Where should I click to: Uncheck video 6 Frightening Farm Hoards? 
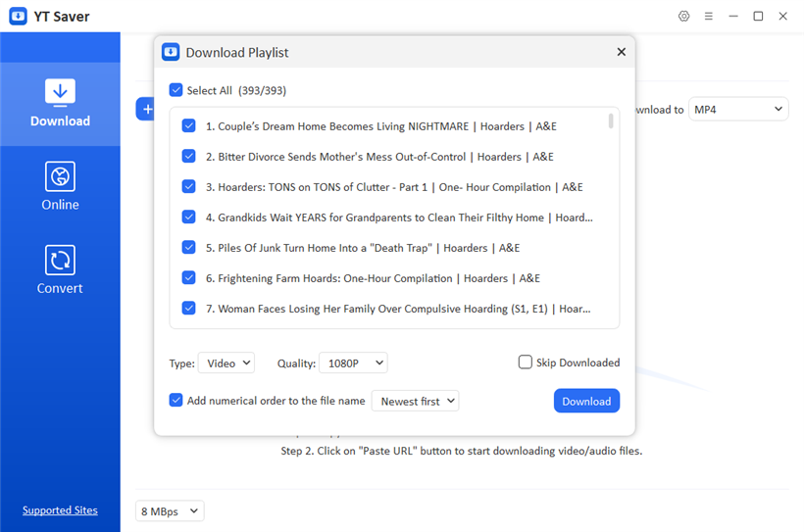pos(188,278)
